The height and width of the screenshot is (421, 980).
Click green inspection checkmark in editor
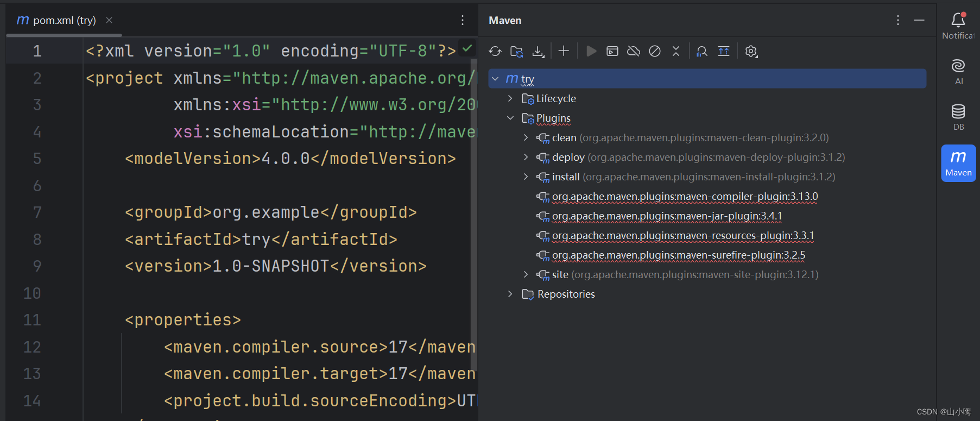coord(467,48)
